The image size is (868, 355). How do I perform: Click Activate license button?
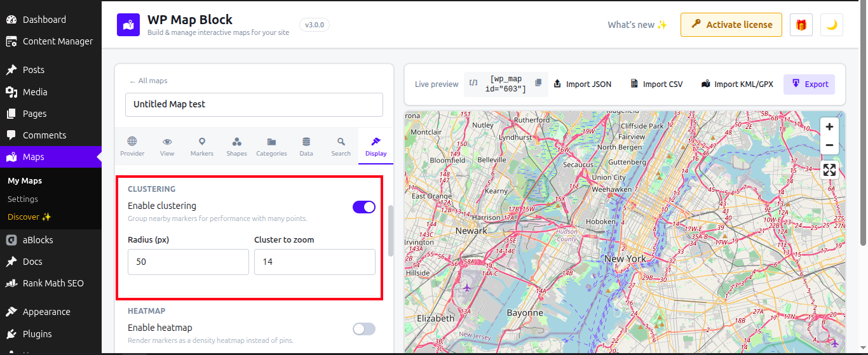pyautogui.click(x=731, y=25)
